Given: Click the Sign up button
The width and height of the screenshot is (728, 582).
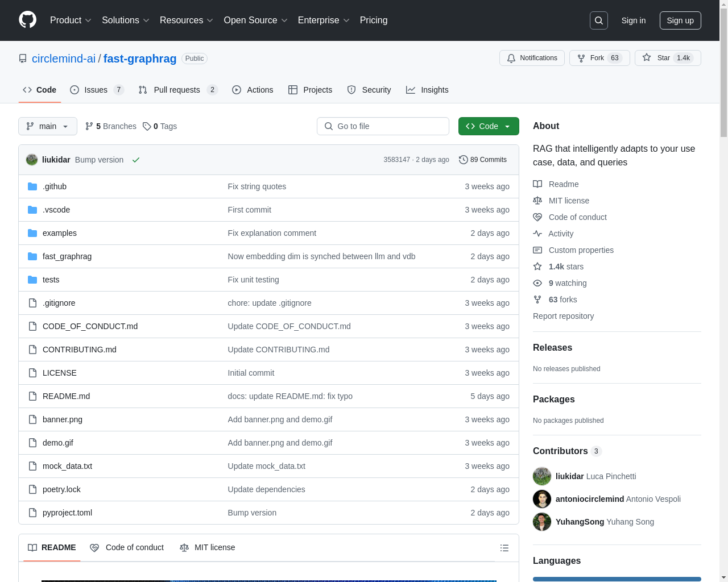Looking at the screenshot, I should point(680,20).
